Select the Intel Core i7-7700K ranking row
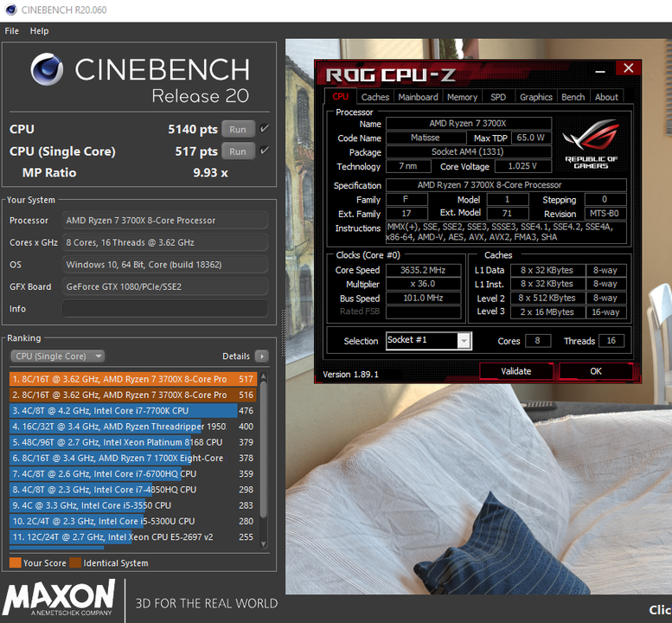 click(133, 411)
